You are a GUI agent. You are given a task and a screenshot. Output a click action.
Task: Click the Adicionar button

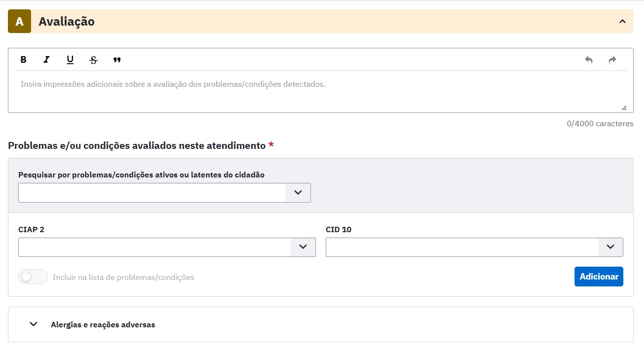point(599,277)
